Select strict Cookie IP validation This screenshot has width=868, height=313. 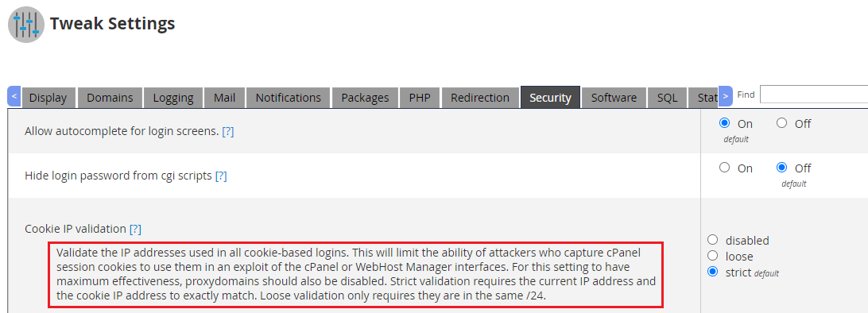(713, 272)
